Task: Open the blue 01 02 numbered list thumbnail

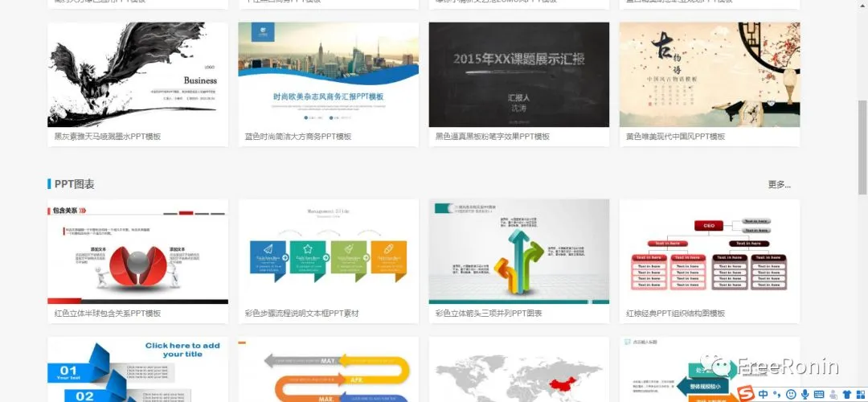Action: click(138, 369)
